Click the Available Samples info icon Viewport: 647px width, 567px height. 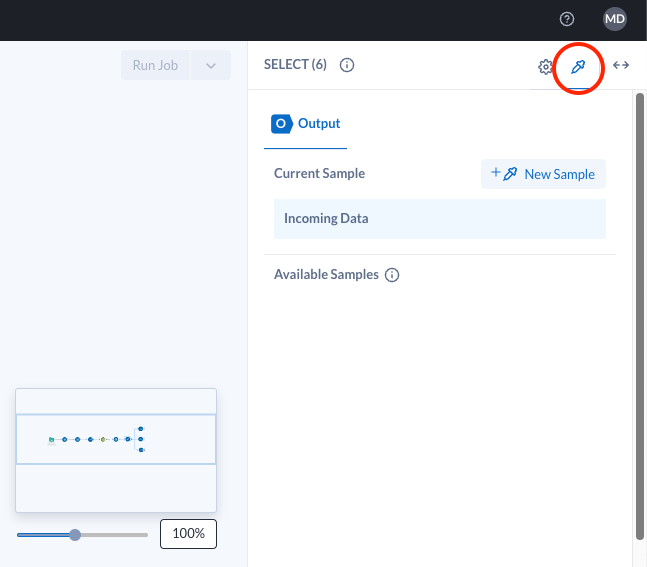tap(392, 275)
